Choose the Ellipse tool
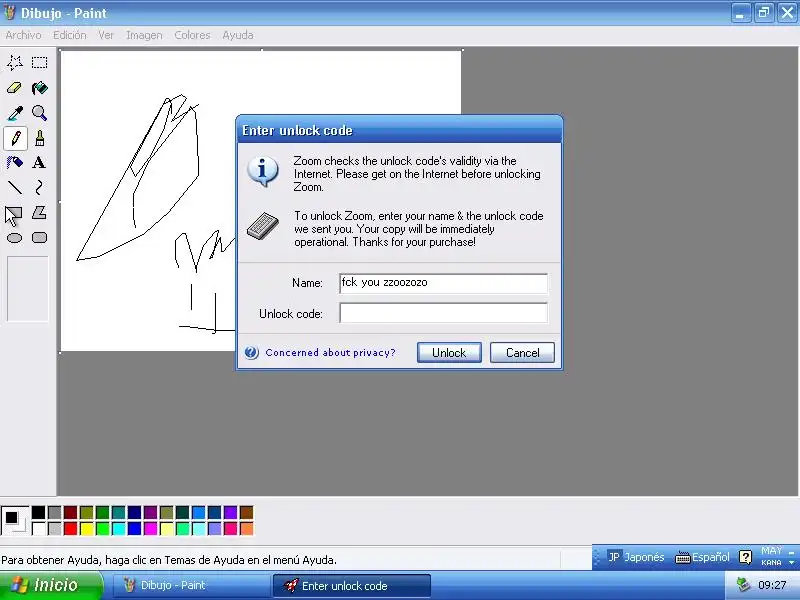Screen dimensions: 800x600 (15, 238)
